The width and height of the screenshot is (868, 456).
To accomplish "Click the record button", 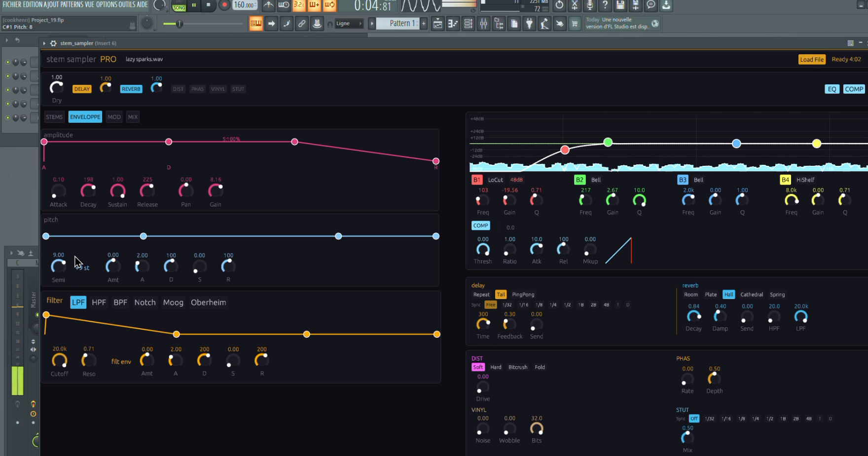I will pos(224,5).
